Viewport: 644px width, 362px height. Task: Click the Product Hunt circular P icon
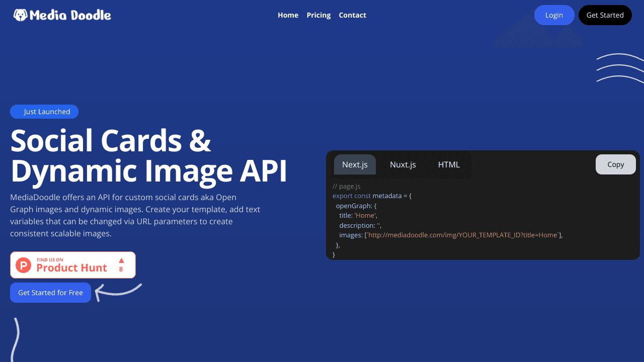(24, 265)
